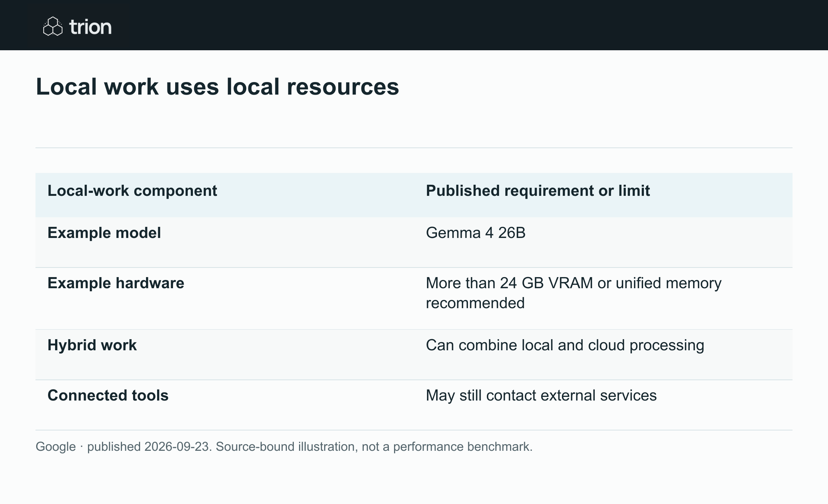Click the 'More than 24 GB VRAM' cell
Image resolution: width=828 pixels, height=504 pixels.
point(574,293)
